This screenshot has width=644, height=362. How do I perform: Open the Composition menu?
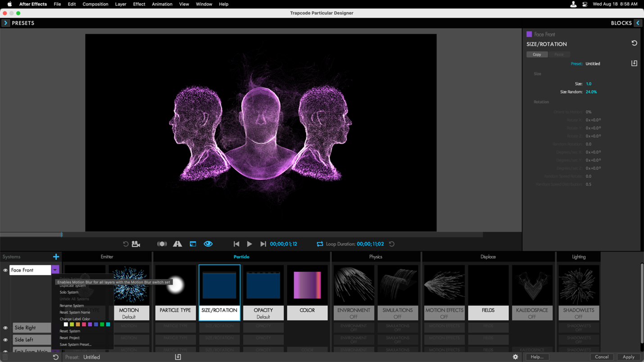(x=95, y=4)
